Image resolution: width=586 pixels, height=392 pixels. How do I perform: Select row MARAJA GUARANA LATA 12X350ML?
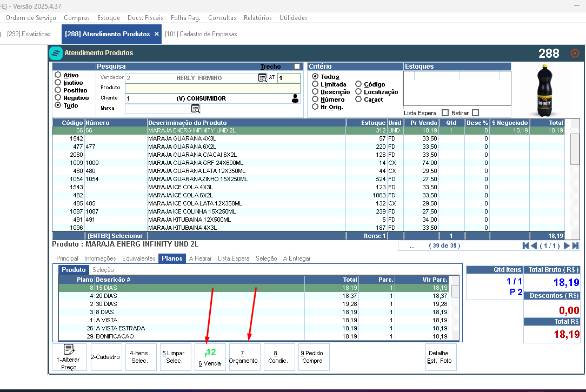click(x=308, y=171)
